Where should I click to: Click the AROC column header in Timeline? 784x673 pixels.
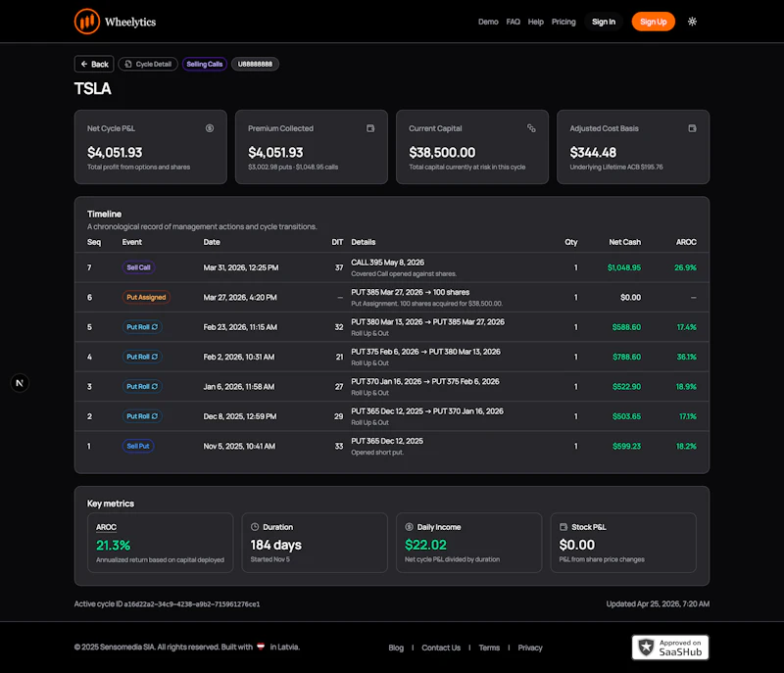pyautogui.click(x=686, y=242)
